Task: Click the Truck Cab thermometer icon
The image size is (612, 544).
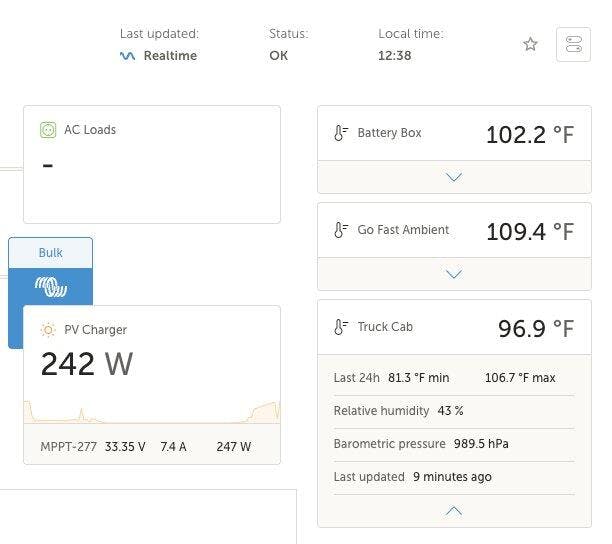Action: tap(341, 327)
